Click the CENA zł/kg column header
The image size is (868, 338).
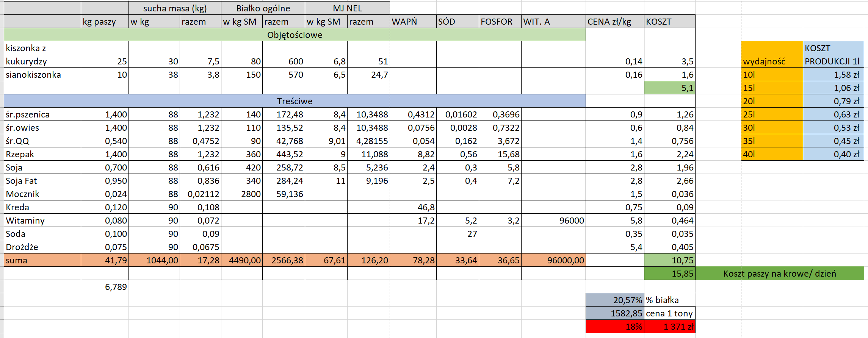614,22
